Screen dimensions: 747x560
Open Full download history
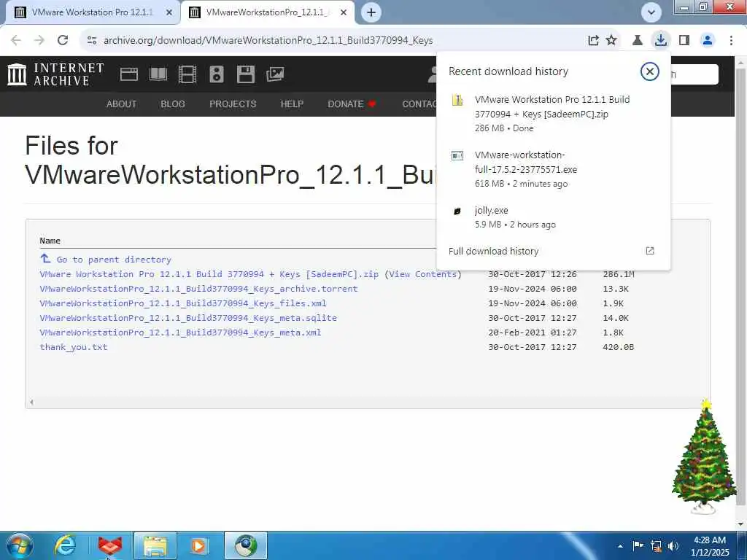tap(553, 251)
